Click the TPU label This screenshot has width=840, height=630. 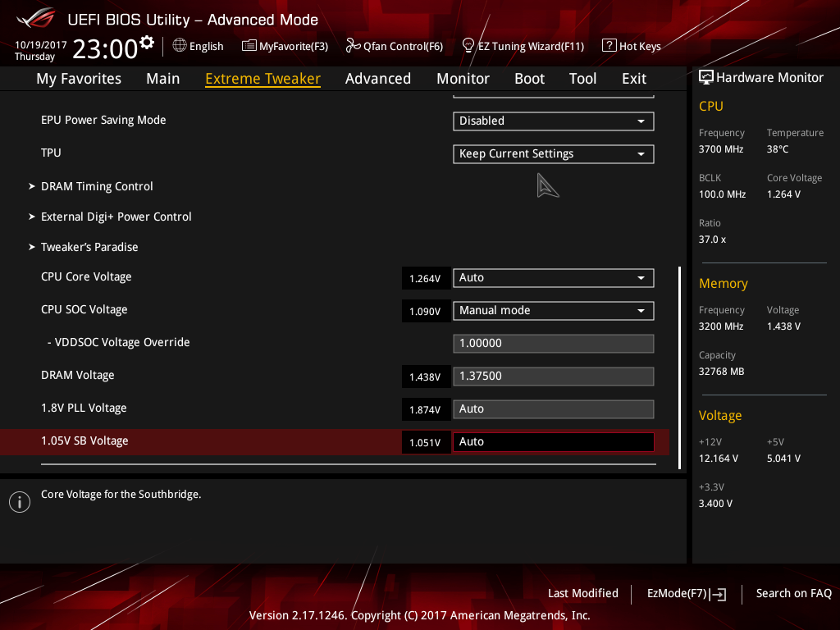(x=51, y=153)
